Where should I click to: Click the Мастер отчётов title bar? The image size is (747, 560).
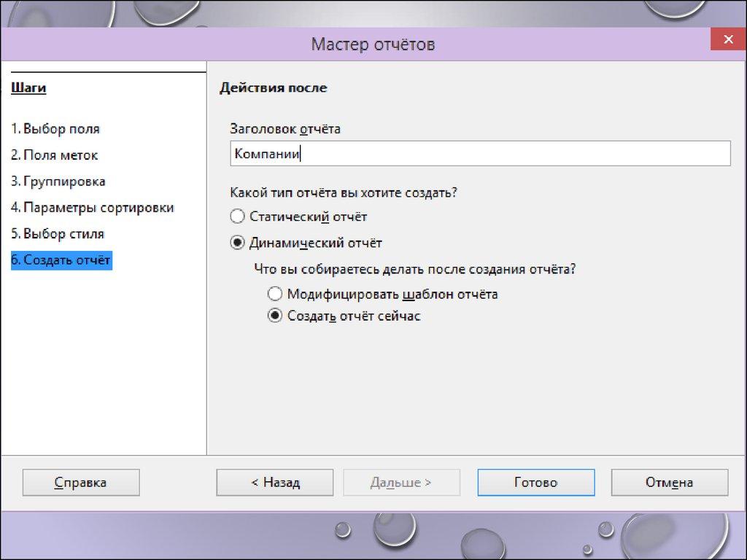pos(373,44)
